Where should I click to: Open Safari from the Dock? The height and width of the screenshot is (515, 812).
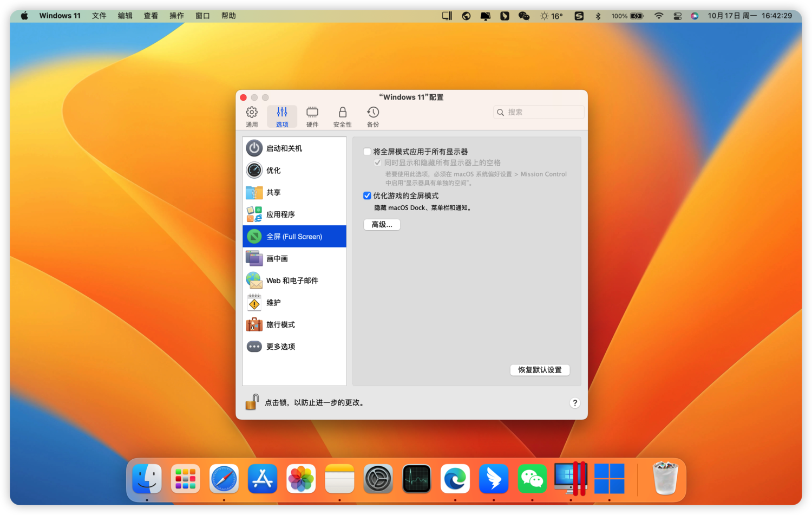click(224, 479)
